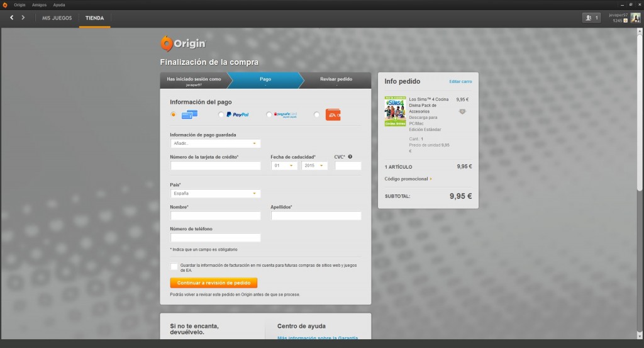Open Más información sobre la Garantía link
Screen dimensions: 644x348
pyautogui.click(x=318, y=338)
